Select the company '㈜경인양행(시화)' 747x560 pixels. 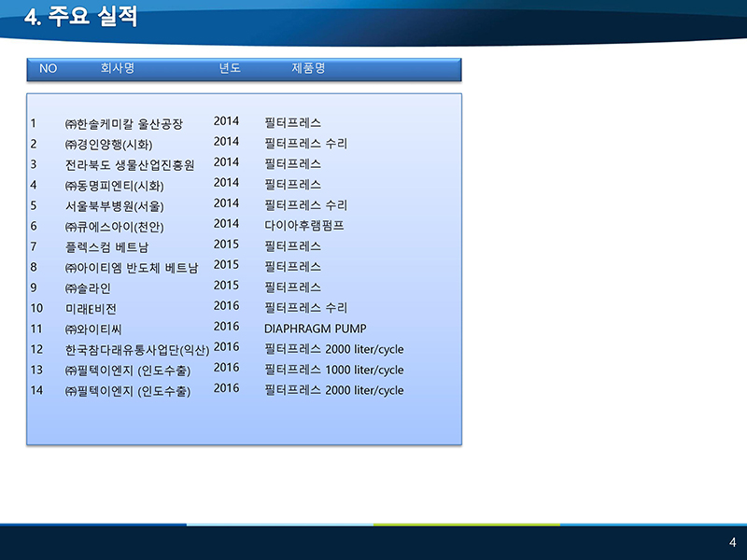pos(108,145)
